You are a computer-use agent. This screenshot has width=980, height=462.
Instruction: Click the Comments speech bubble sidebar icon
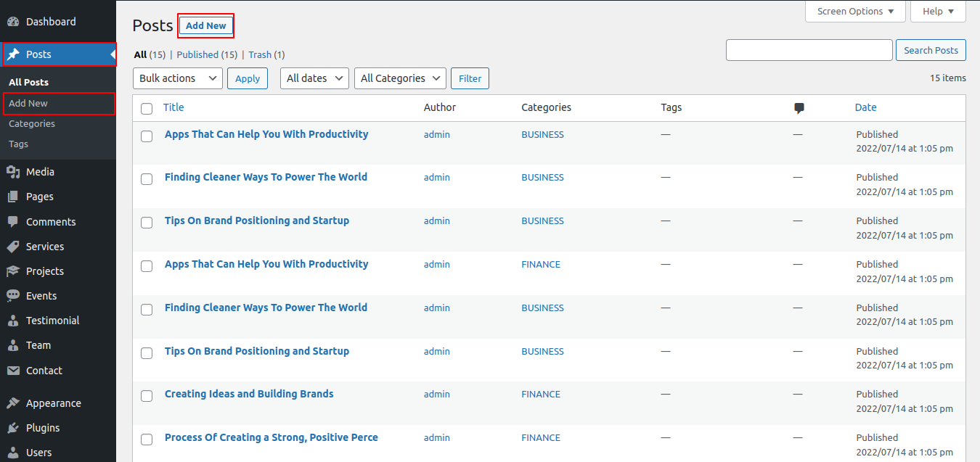[x=13, y=222]
